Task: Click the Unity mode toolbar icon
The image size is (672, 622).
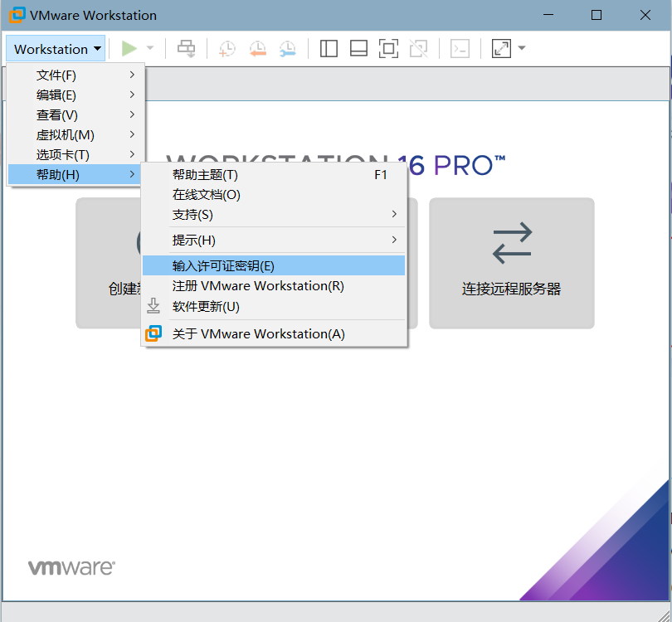Action: [418, 48]
